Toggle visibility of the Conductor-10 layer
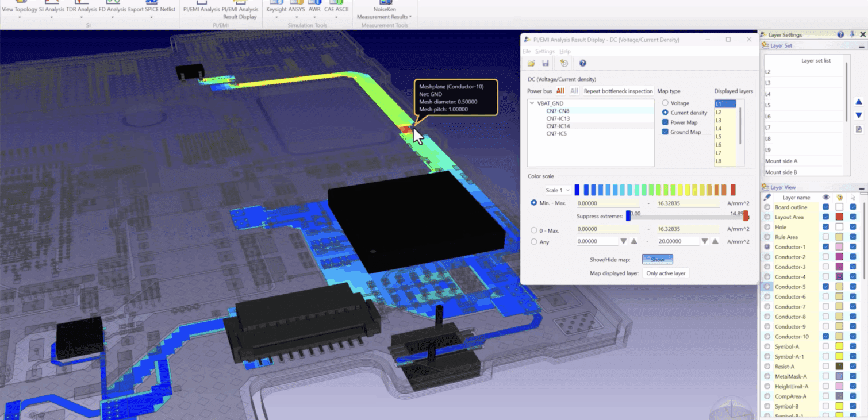The width and height of the screenshot is (868, 420). pyautogui.click(x=826, y=336)
